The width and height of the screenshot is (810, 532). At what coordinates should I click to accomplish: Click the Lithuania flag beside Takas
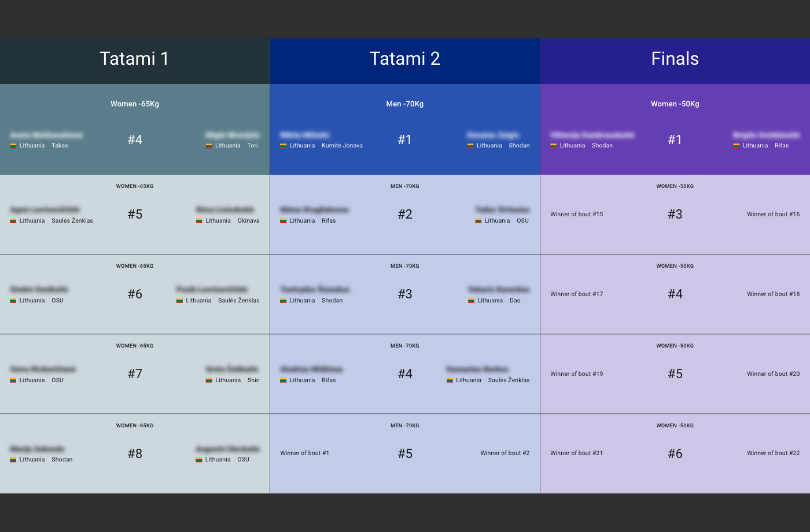point(13,146)
